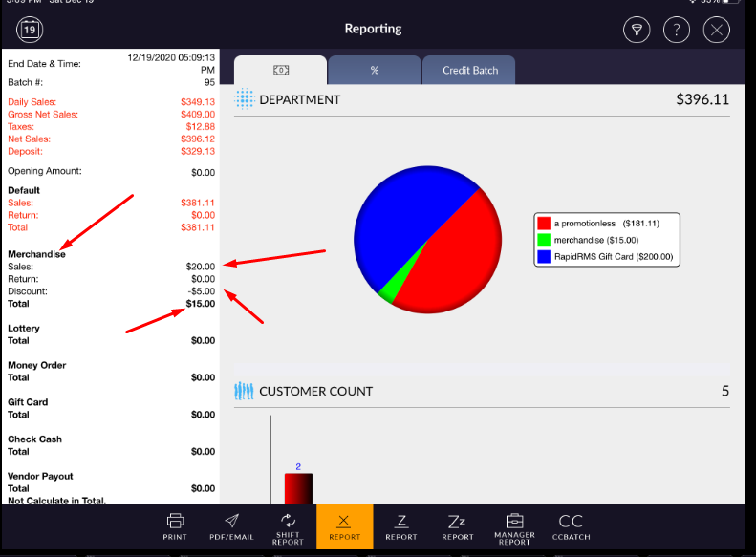Viewport: 756px width, 557px height.
Task: Click the green merchandise legend swatch
Action: (x=544, y=240)
